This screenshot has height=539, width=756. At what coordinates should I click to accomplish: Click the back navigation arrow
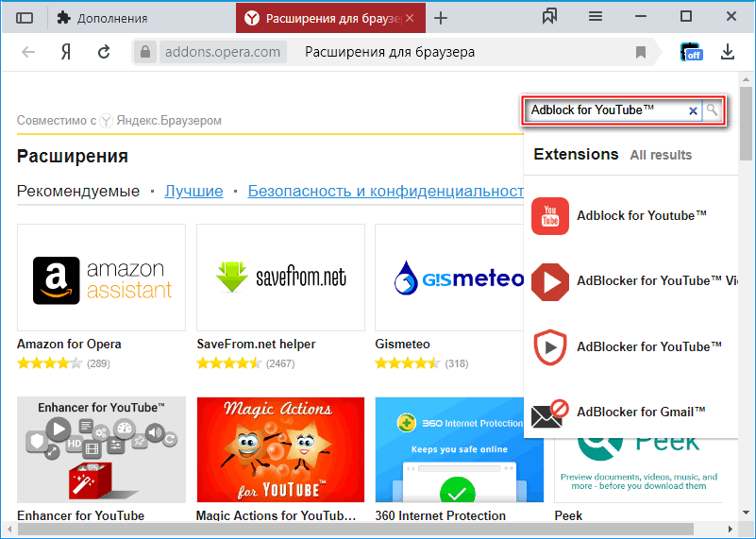pyautogui.click(x=28, y=52)
